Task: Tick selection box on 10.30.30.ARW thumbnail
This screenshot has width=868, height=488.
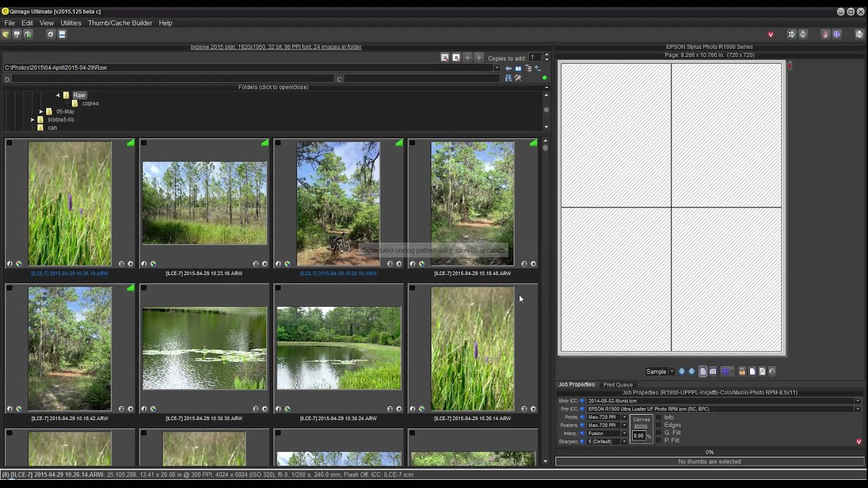Action: pos(144,288)
